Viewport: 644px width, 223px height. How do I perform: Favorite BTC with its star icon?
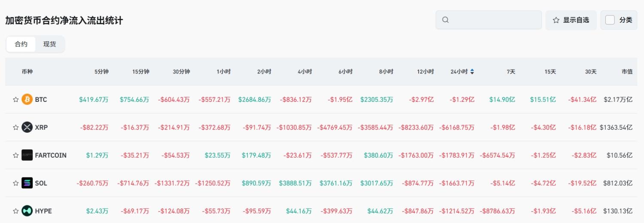click(x=16, y=100)
